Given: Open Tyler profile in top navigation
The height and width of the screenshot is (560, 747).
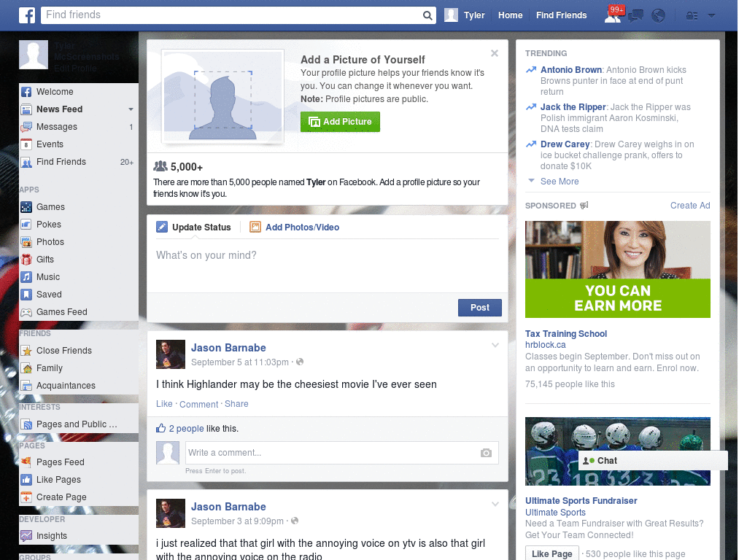Looking at the screenshot, I should point(465,15).
